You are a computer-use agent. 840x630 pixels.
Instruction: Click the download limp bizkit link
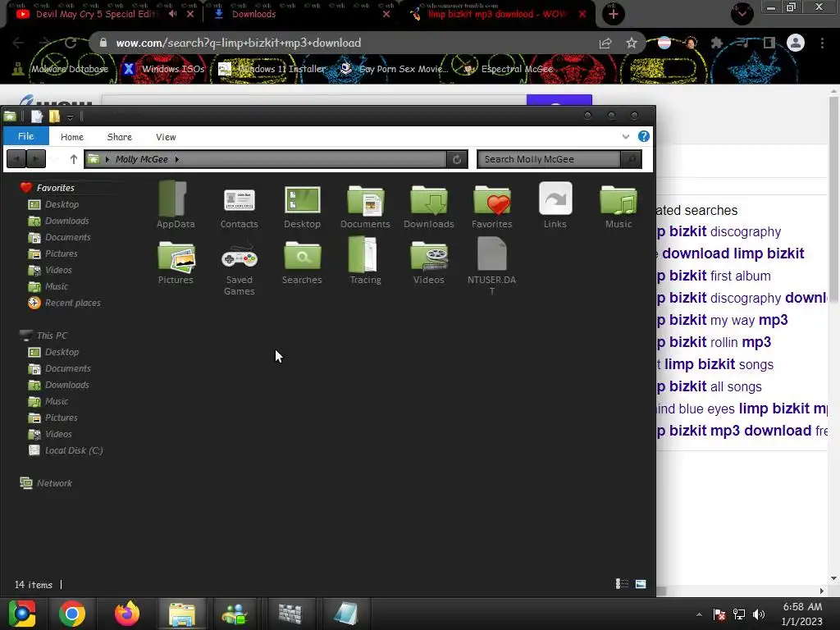pyautogui.click(x=733, y=253)
